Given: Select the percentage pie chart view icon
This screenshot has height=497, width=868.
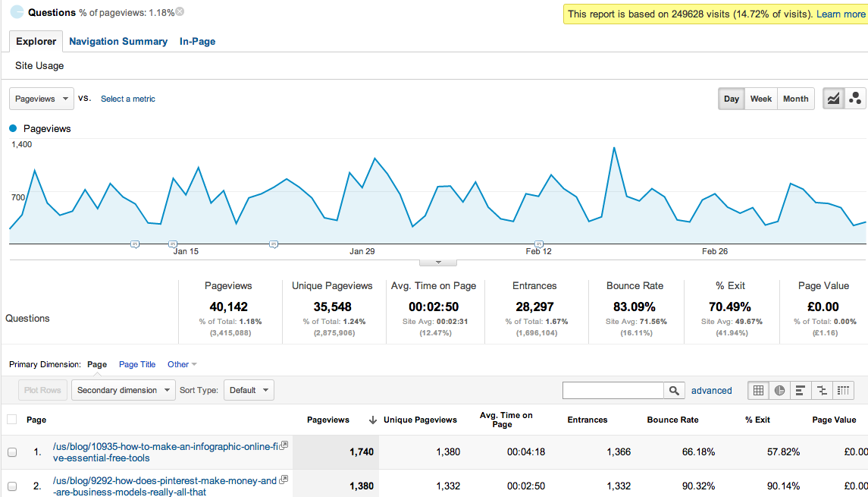Looking at the screenshot, I should coord(779,391).
